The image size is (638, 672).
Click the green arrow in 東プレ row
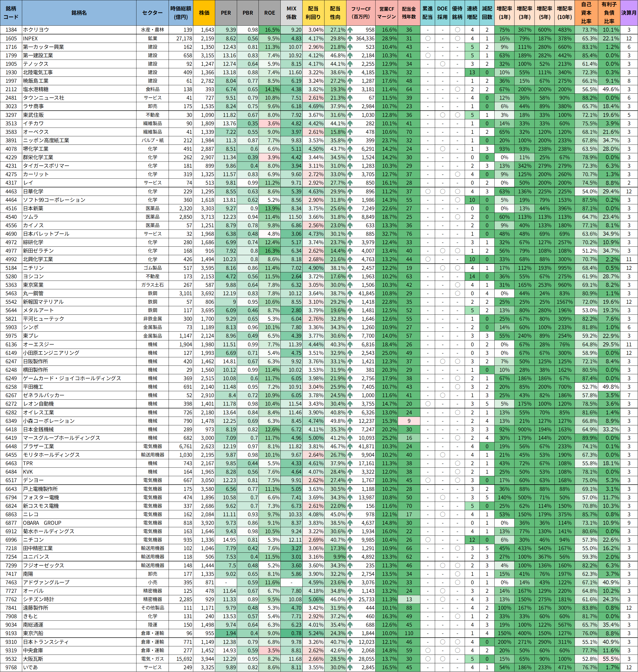coord(350,336)
